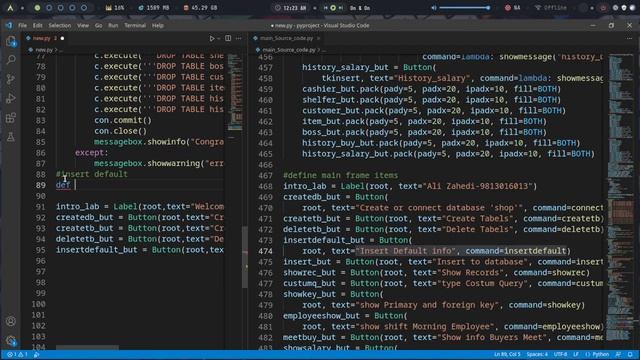
Task: Open the Search view in activity bar
Action: (11, 60)
